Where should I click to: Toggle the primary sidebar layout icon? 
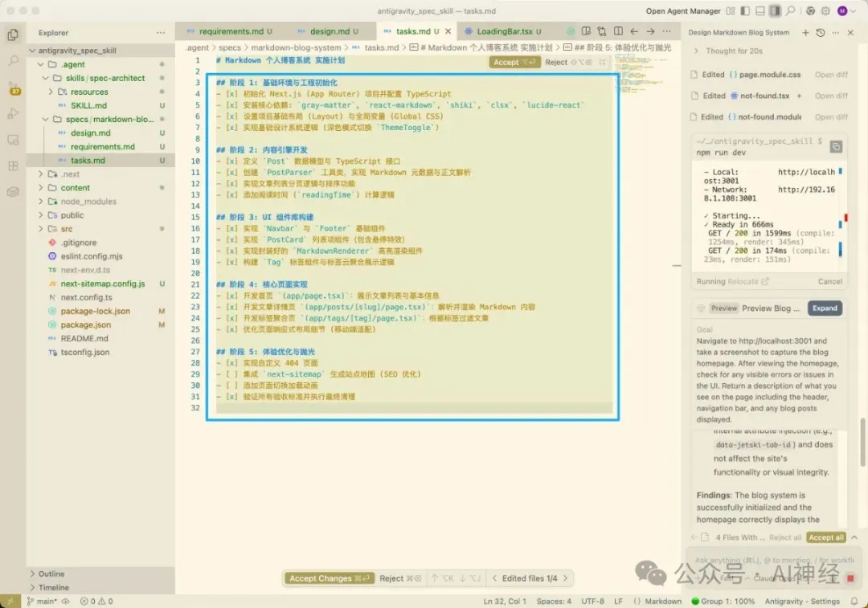point(745,11)
